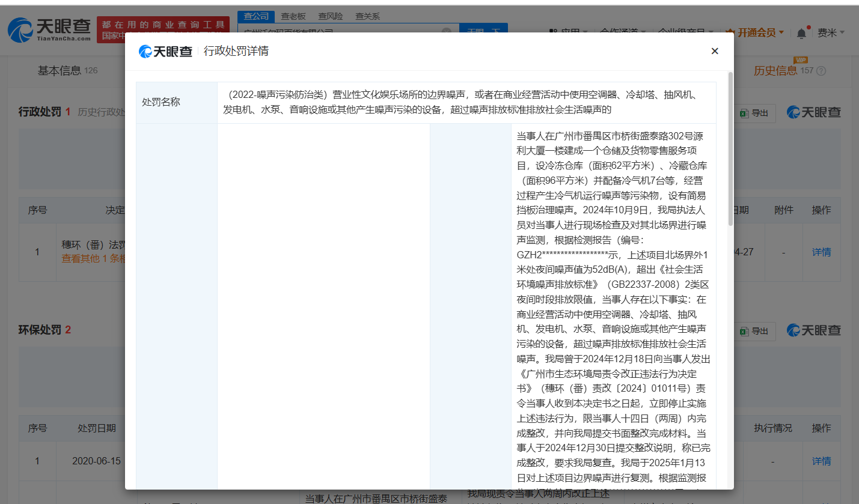
Task: Open the 费米 user account dropdown
Action: 831,32
